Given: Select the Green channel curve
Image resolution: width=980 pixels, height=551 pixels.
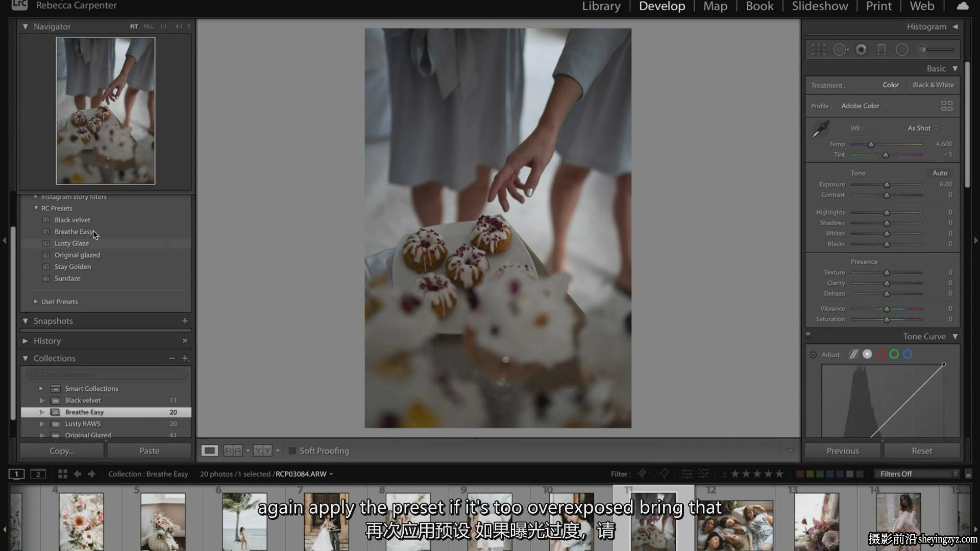Looking at the screenshot, I should point(894,354).
